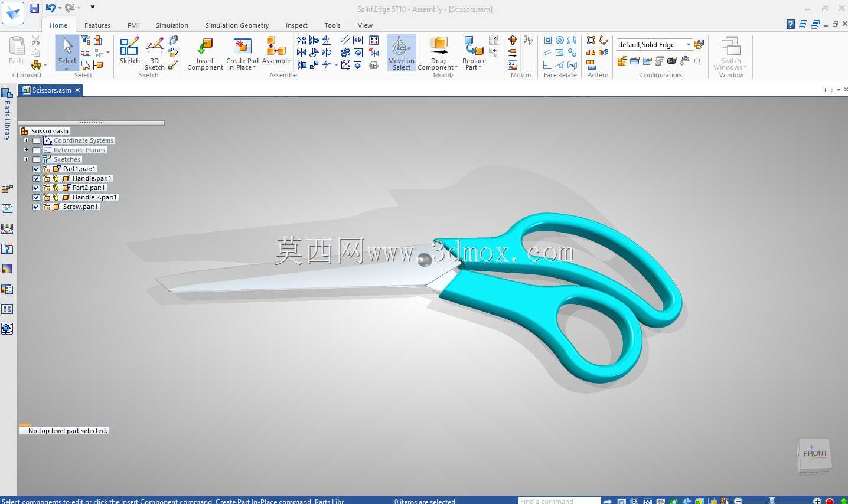Screen dimensions: 848x504
Task: Switch to the Features ribbon tab
Action: (97, 25)
